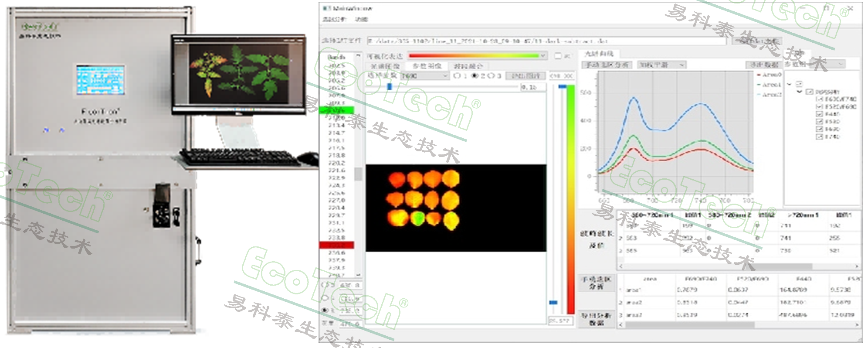Select the red highlighted band in Bands list
Screen dimensions: 868x348
point(336,245)
